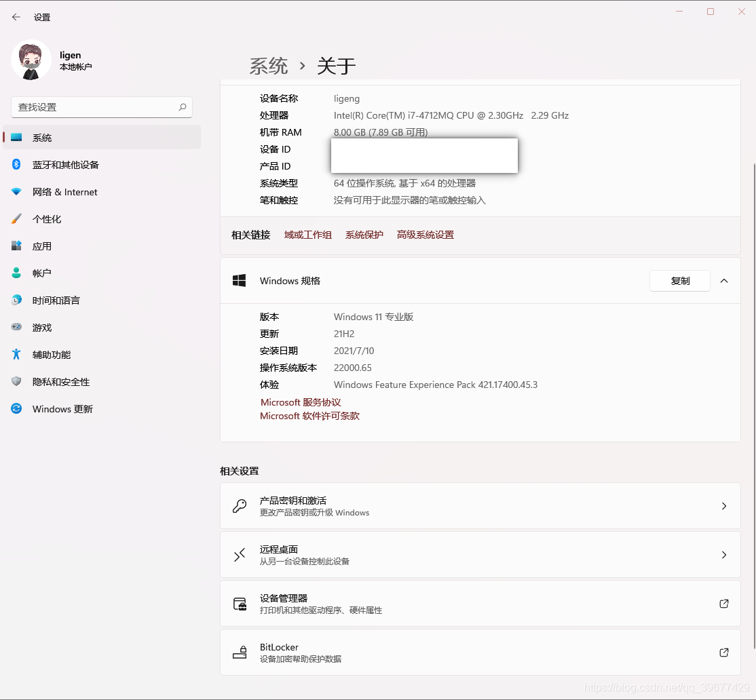This screenshot has height=700, width=756.
Task: Click RAM value 8.00 GB (7.89 GB 可用)
Action: [x=381, y=132]
